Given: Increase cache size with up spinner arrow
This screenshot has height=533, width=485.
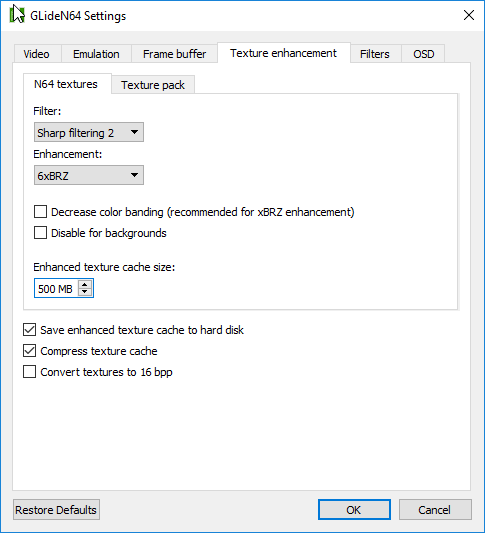Looking at the screenshot, I should [x=85, y=285].
